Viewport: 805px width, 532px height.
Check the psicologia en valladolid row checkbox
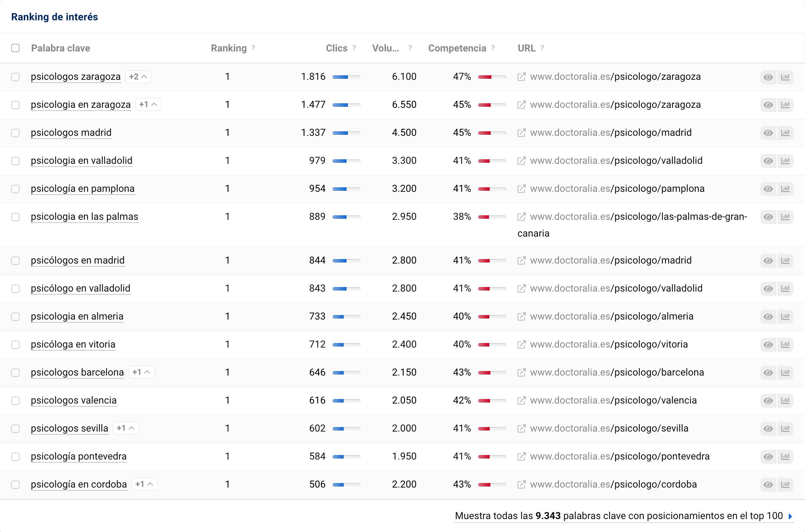(15, 161)
